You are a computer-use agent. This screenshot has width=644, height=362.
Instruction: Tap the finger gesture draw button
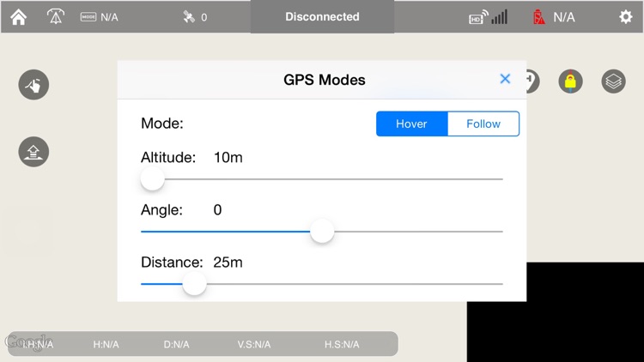[x=33, y=85]
